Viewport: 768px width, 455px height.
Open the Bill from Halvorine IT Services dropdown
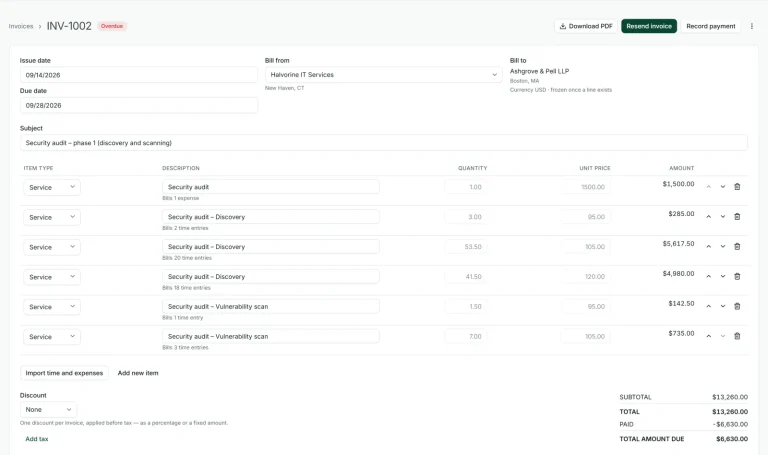[384, 74]
